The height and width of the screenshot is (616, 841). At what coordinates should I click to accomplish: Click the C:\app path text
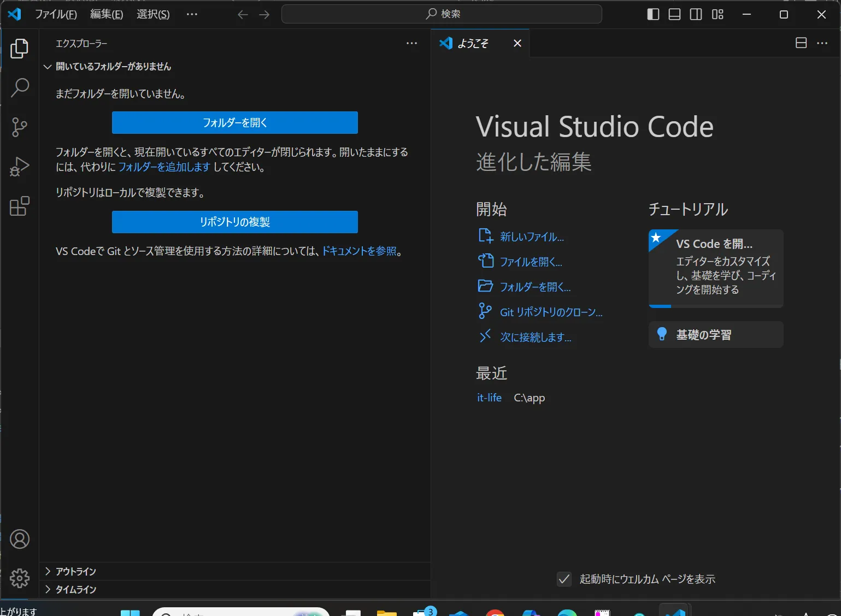pos(530,398)
